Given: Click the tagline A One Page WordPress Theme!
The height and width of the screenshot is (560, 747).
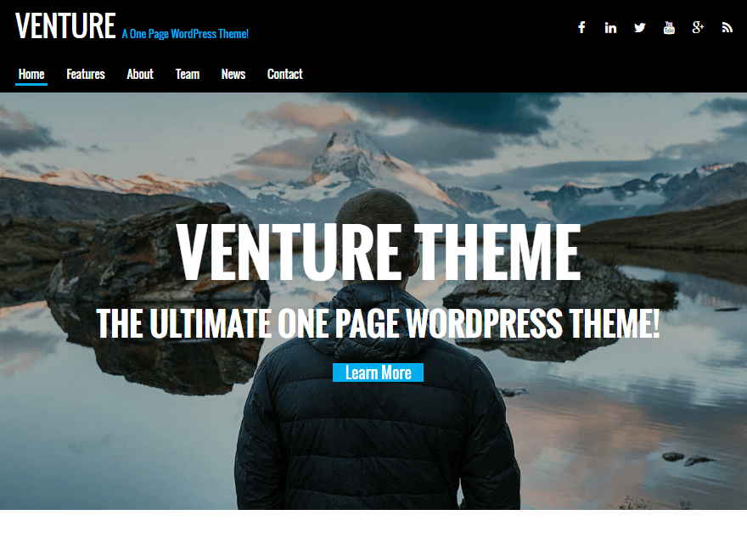Looking at the screenshot, I should [185, 34].
